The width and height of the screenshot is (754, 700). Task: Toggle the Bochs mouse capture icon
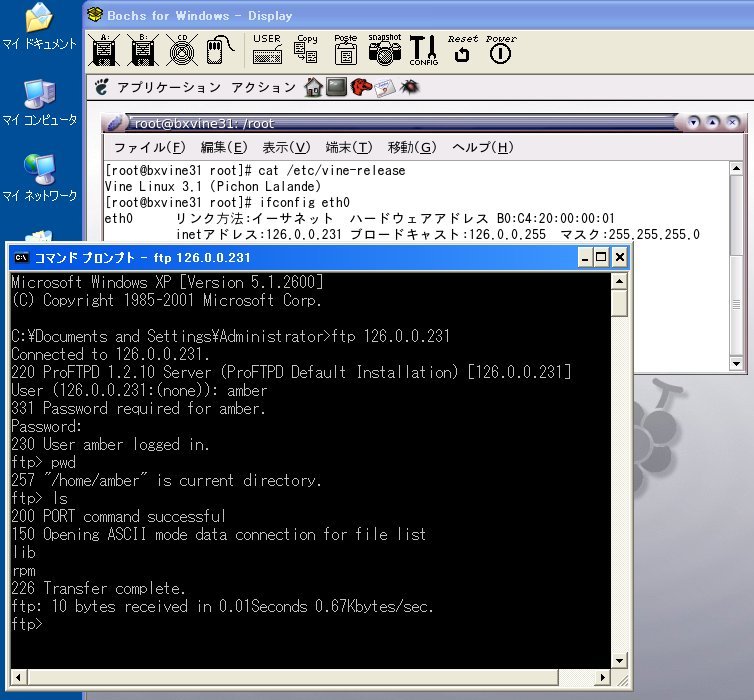coord(219,50)
